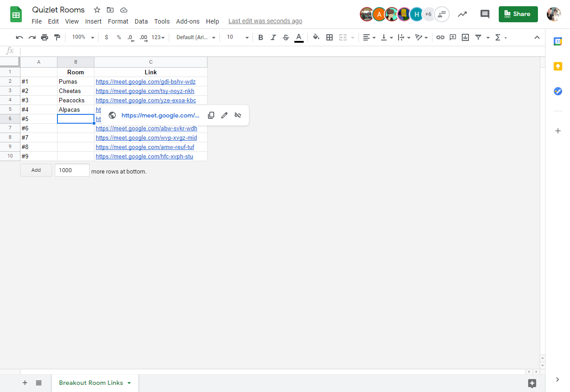Click the 1000 rows input field
This screenshot has height=392, width=570.
coord(72,170)
